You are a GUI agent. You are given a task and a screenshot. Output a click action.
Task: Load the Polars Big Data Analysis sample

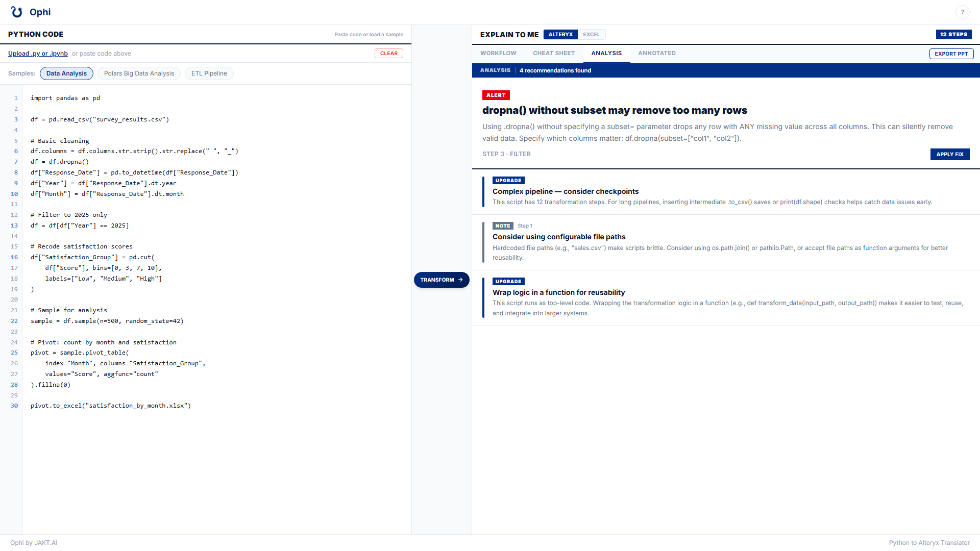[139, 73]
